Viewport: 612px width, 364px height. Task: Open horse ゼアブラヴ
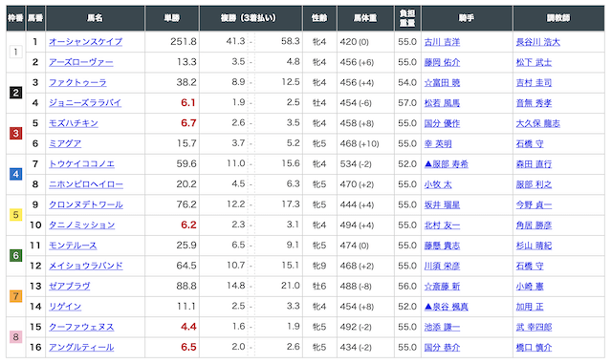pyautogui.click(x=70, y=286)
